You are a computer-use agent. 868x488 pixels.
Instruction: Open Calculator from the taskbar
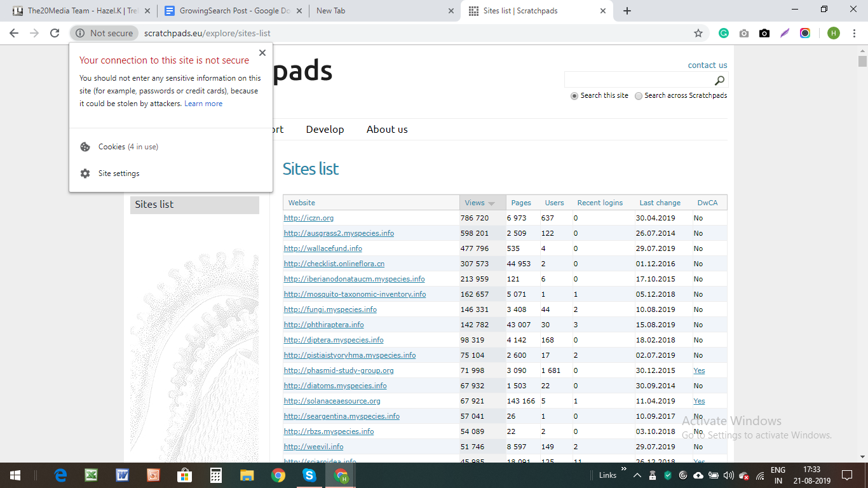coord(215,475)
